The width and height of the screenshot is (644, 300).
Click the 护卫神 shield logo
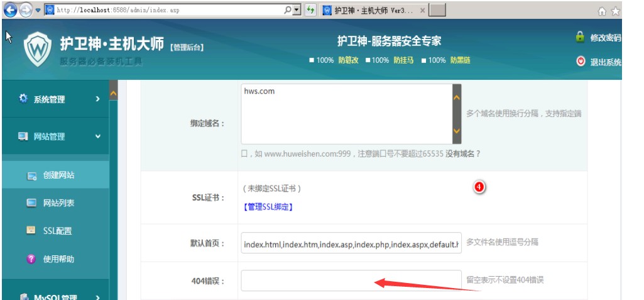click(38, 49)
